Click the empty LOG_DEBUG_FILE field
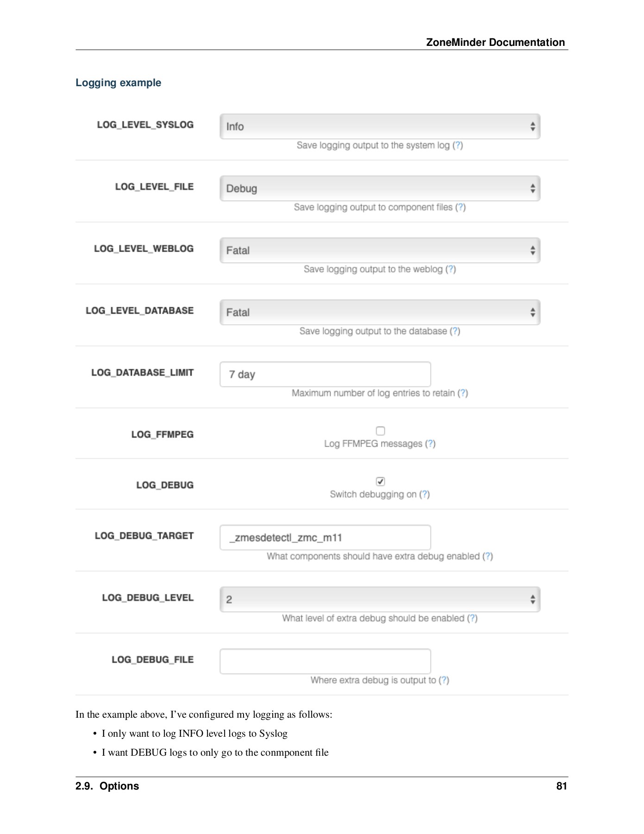This screenshot has height=834, width=644. (325, 661)
